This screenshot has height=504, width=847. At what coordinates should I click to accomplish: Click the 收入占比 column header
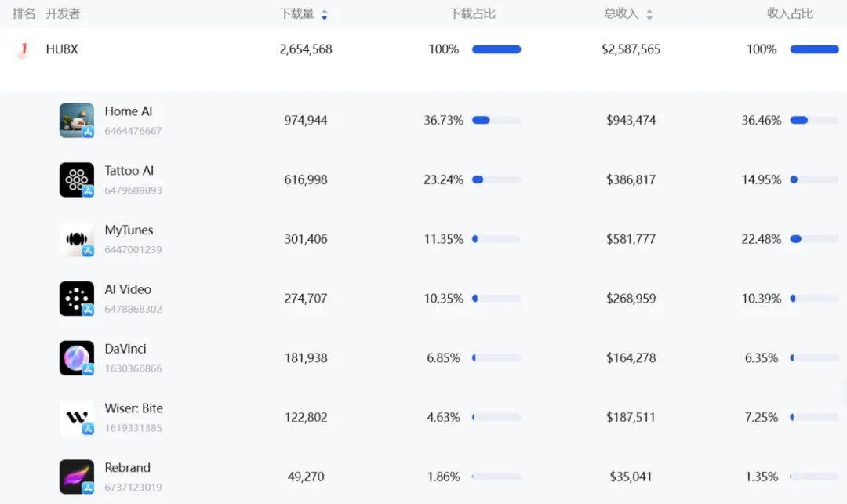pyautogui.click(x=790, y=13)
